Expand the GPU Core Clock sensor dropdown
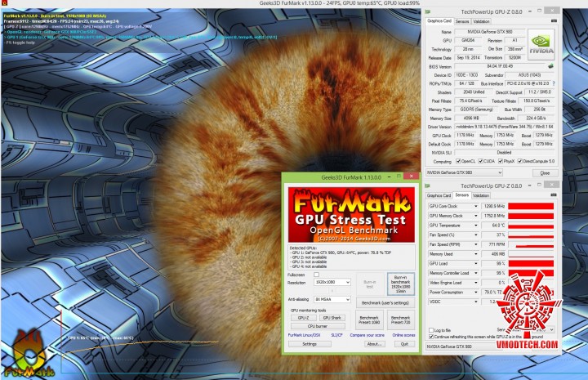 (476, 206)
